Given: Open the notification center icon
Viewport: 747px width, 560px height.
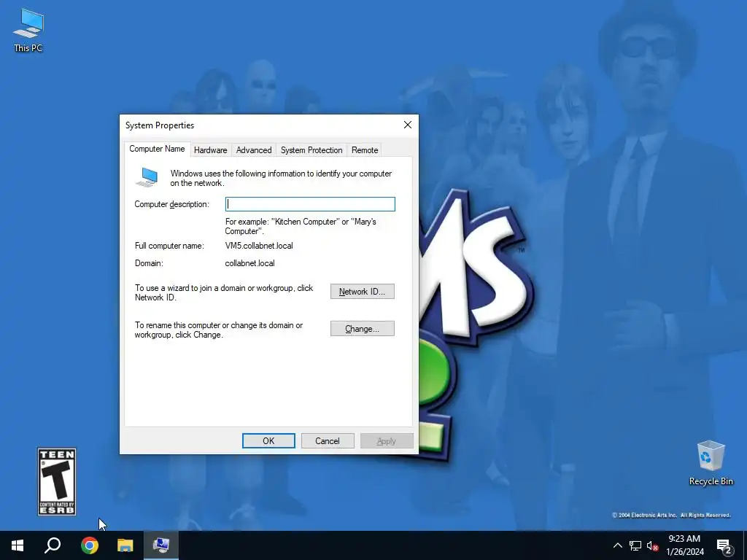Looking at the screenshot, I should tap(724, 546).
